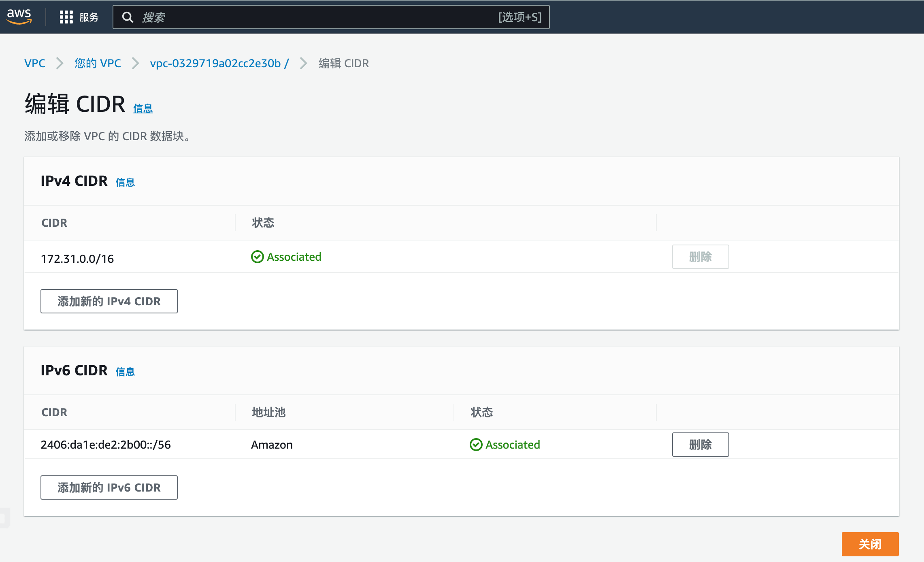924x562 pixels.
Task: Open the vpc-0329719a02cc2e30b breadcrumb link
Action: coord(219,63)
